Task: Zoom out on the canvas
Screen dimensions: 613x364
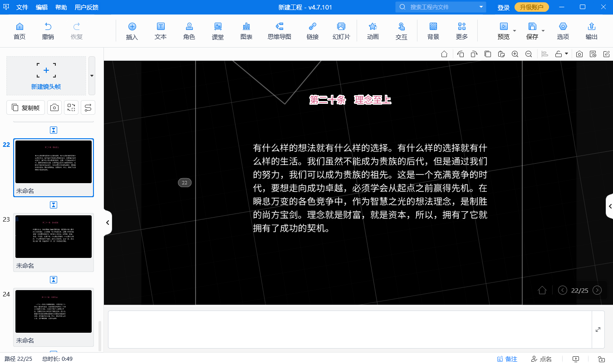Action: [x=529, y=54]
